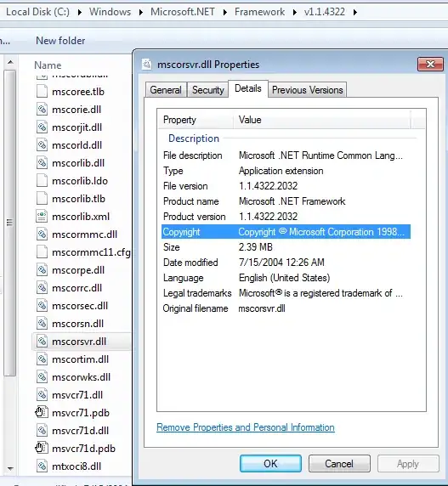448x486 pixels.
Task: Select the highlighted Copyright property row
Action: [286, 232]
